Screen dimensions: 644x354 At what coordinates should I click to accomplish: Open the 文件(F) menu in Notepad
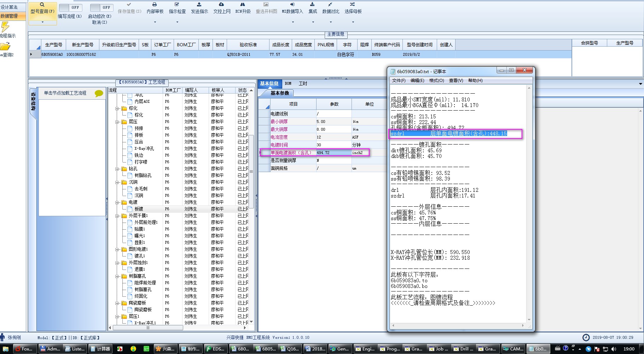coord(399,81)
